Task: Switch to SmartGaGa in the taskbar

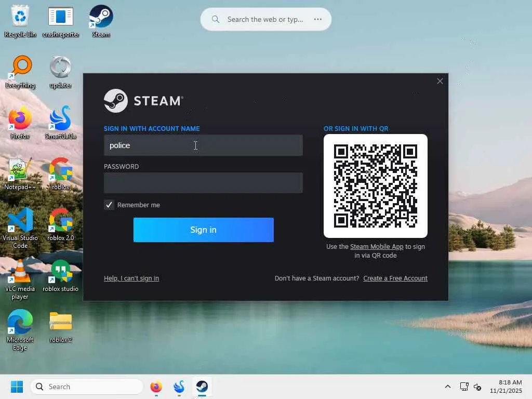Action: 179,387
